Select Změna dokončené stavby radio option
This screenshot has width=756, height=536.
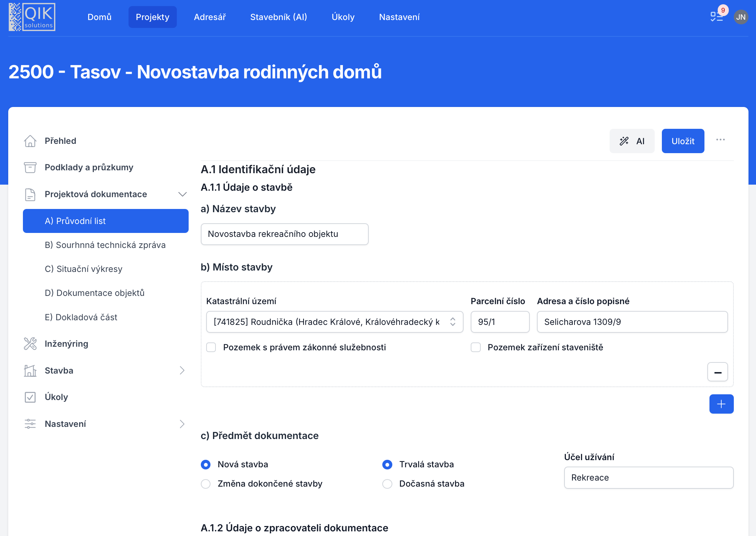(x=206, y=484)
